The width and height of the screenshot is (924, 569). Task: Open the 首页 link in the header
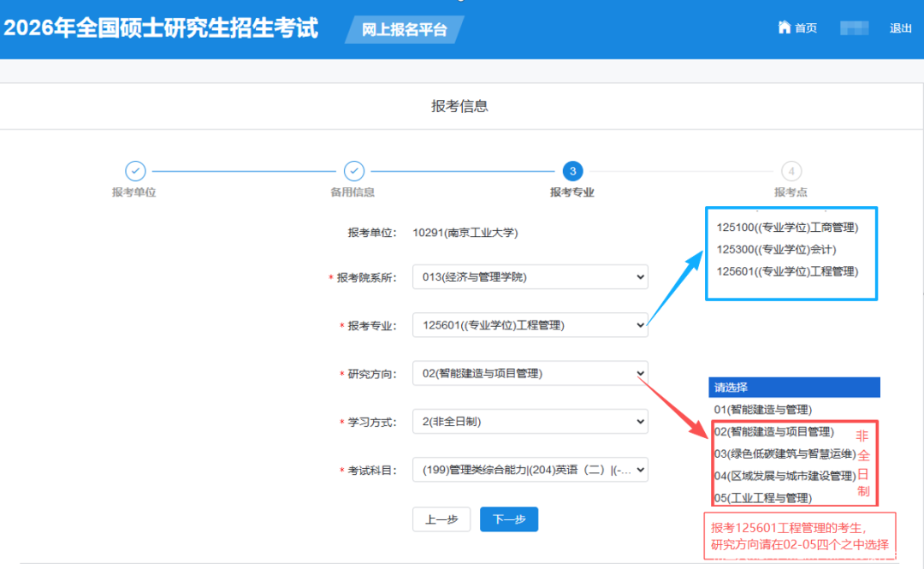point(806,27)
